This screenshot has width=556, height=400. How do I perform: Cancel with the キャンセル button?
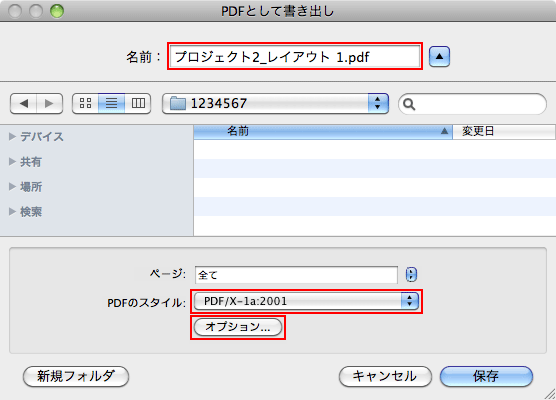pos(385,376)
